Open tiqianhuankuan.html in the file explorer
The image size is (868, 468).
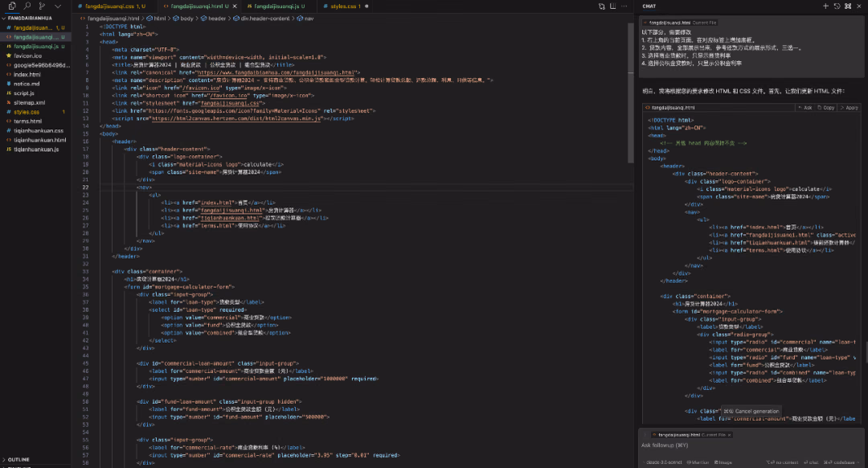40,140
